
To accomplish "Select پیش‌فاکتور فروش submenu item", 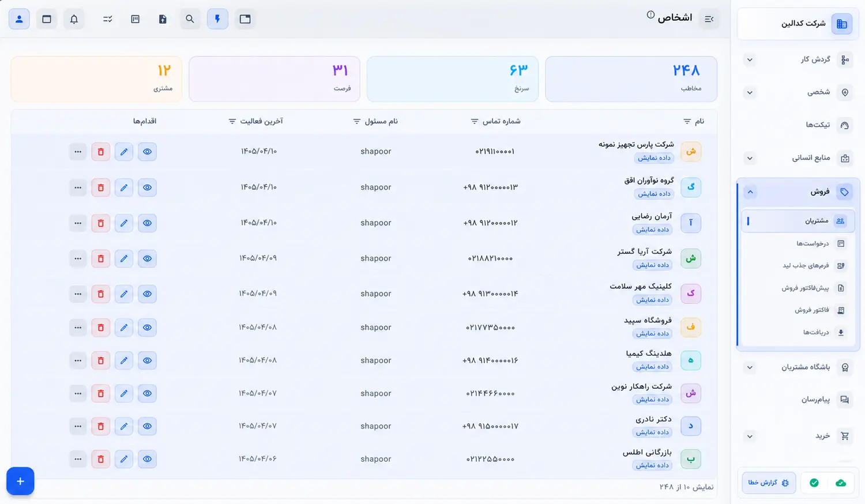I will pyautogui.click(x=798, y=288).
